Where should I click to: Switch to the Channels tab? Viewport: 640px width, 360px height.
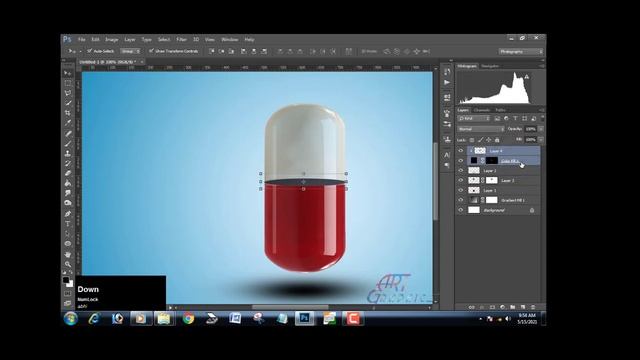point(482,110)
